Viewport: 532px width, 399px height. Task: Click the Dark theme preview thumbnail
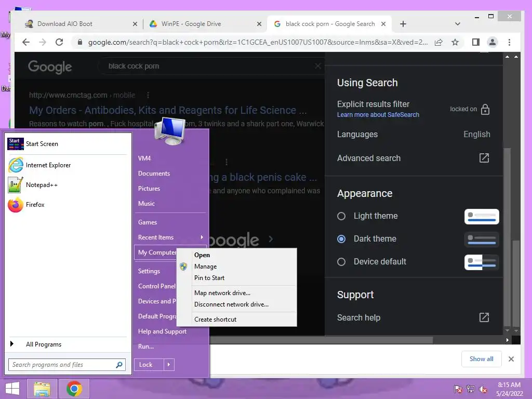[482, 239]
